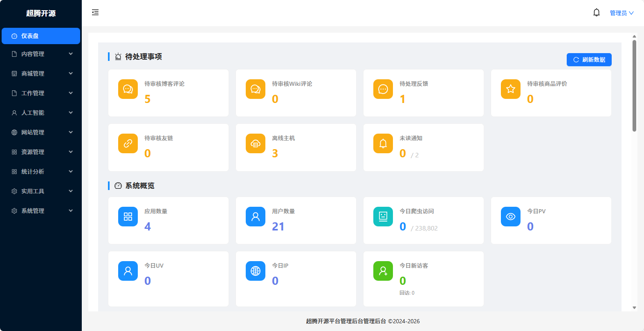Viewport: 644px width, 331px height.
Task: Expand the 商城管理 sidebar menu
Action: [x=41, y=74]
